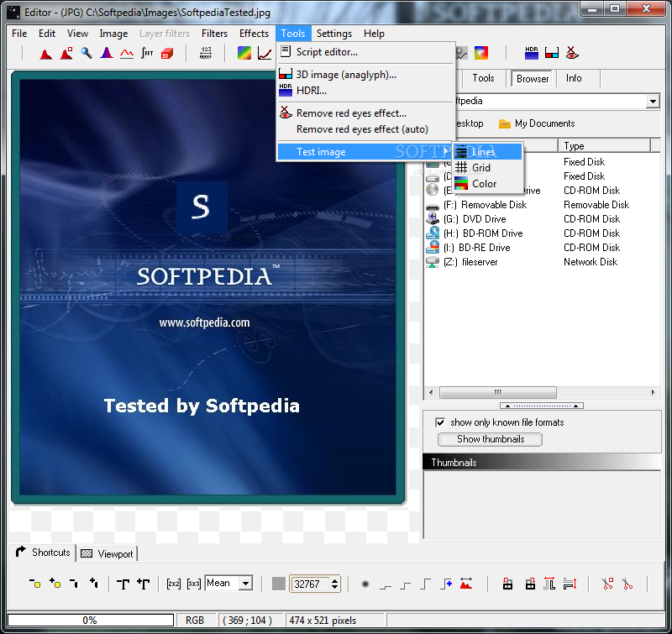Choose Color test image submenu item
Screen dimensions: 672x634
pos(488,184)
